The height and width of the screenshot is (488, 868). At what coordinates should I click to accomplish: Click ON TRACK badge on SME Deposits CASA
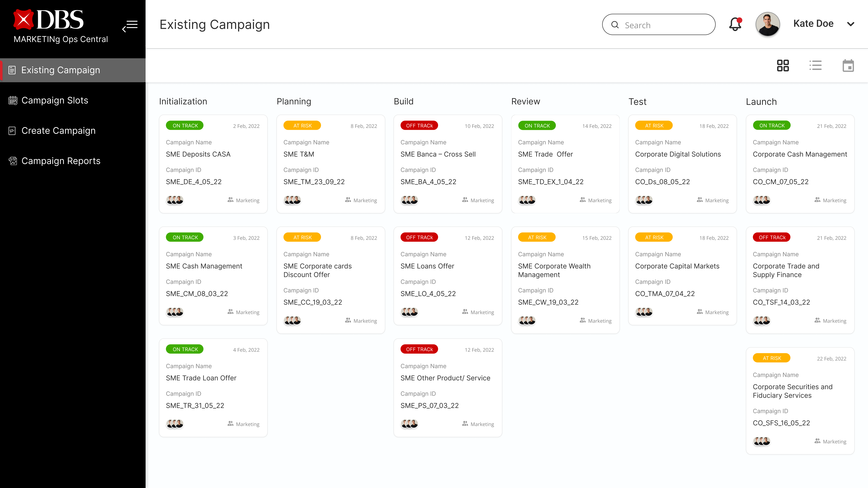(x=185, y=126)
